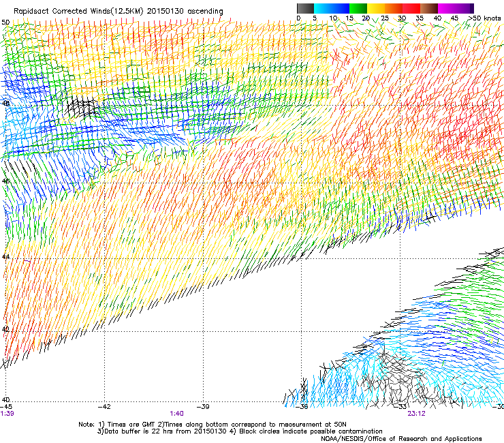
Task: Click the NOAA/NESDIS credit line
Action: tap(401, 439)
